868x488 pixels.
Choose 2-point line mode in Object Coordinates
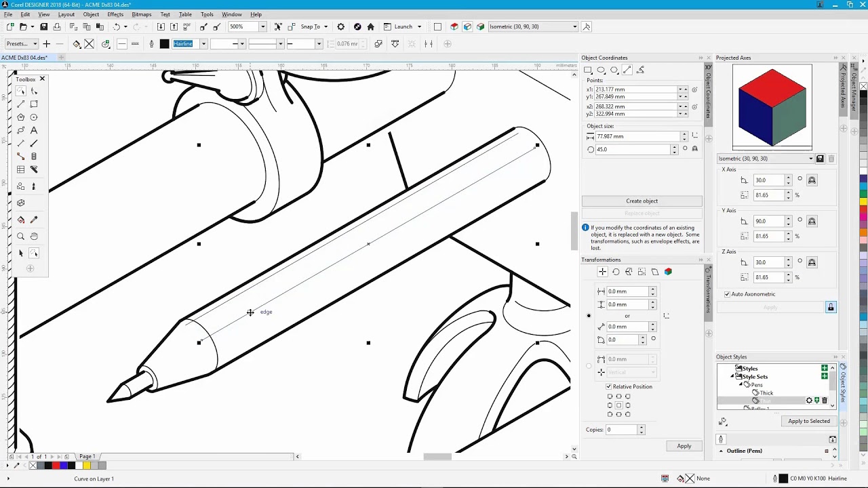pos(627,70)
